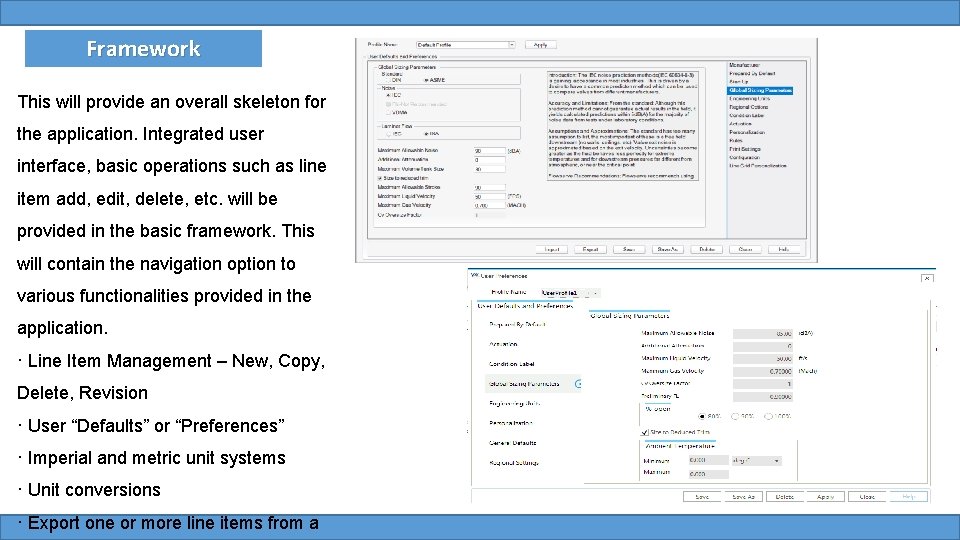This screenshot has width=960, height=540.
Task: Click Apply button beside Default Profile dropdown
Action: click(541, 45)
